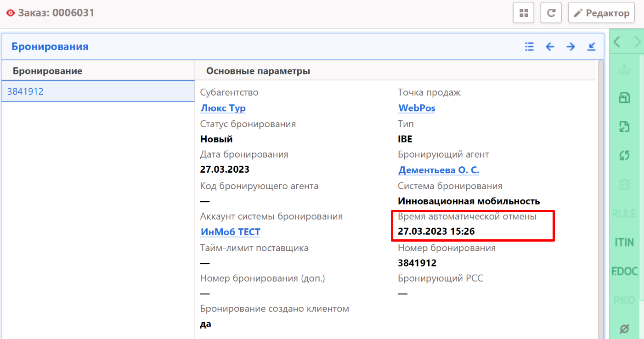Viewport: 644px width, 339px height.
Task: Click the sync arrows icon in sidebar
Action: point(624,156)
